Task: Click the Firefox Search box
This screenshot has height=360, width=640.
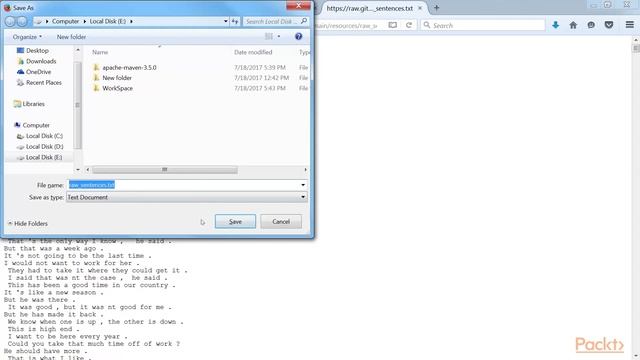Action: (x=482, y=25)
